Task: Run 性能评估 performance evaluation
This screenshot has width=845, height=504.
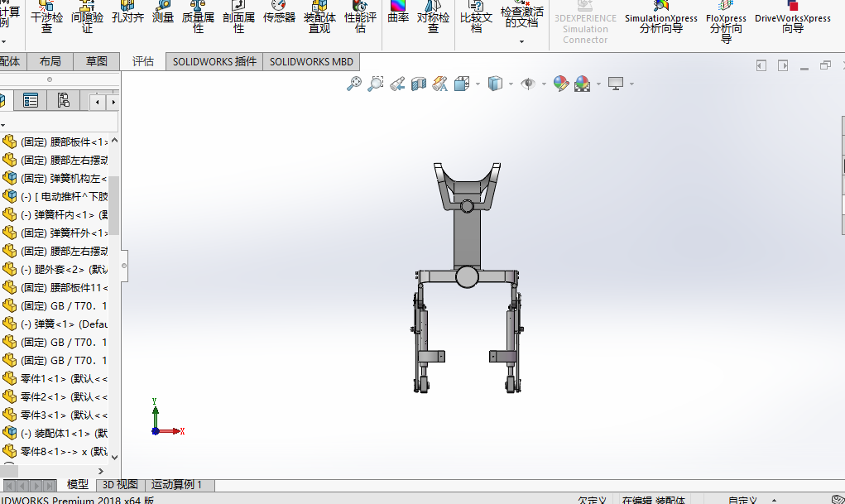Action: coord(360,17)
